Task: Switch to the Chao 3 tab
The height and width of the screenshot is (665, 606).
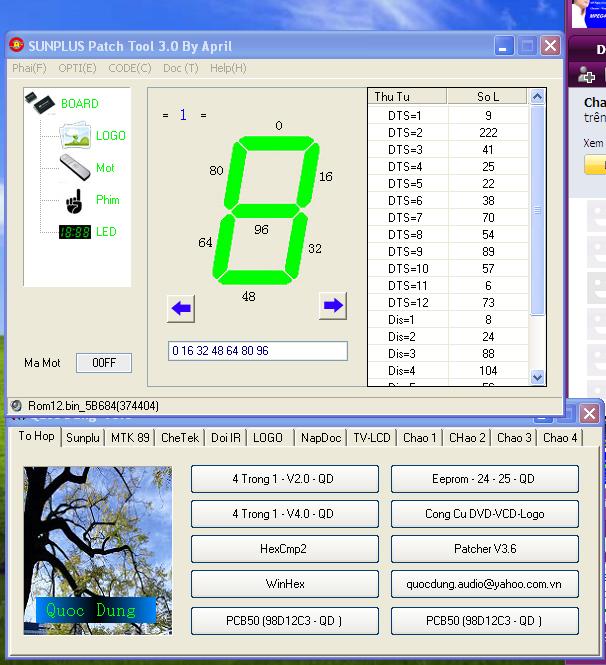Action: pyautogui.click(x=514, y=438)
